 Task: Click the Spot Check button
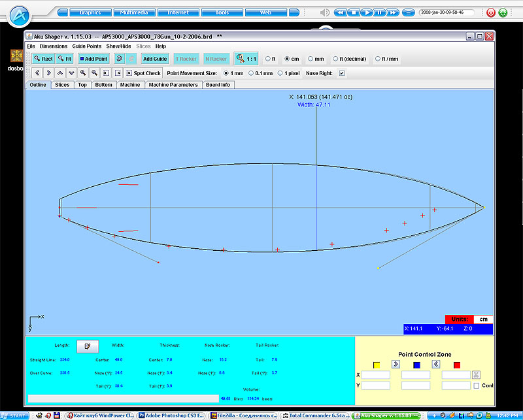tap(143, 73)
